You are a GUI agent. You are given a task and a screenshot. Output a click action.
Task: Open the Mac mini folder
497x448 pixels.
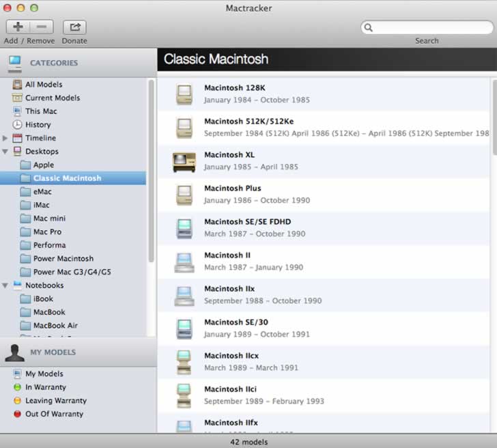(x=25, y=219)
